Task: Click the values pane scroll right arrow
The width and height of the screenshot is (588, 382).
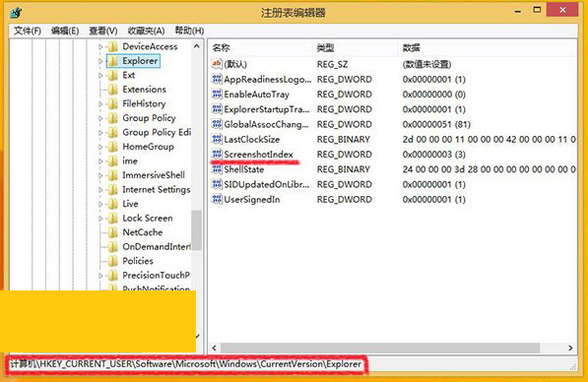Action: [x=570, y=348]
